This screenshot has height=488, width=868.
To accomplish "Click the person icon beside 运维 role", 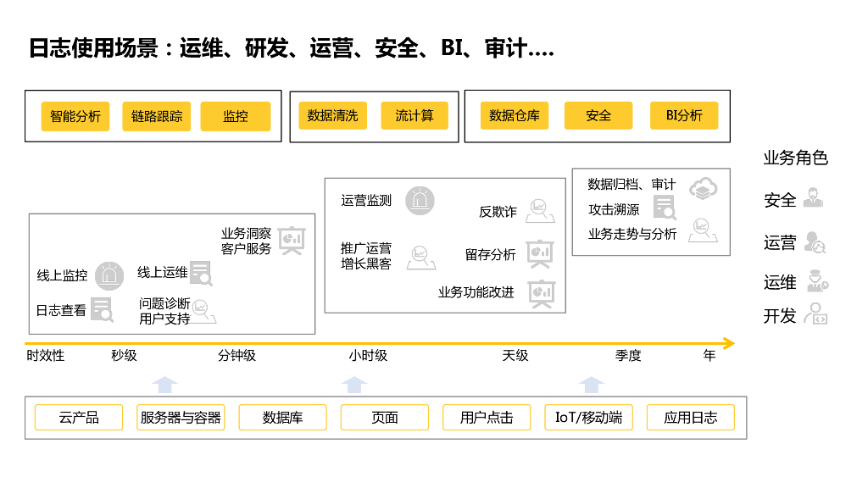I will pyautogui.click(x=818, y=281).
